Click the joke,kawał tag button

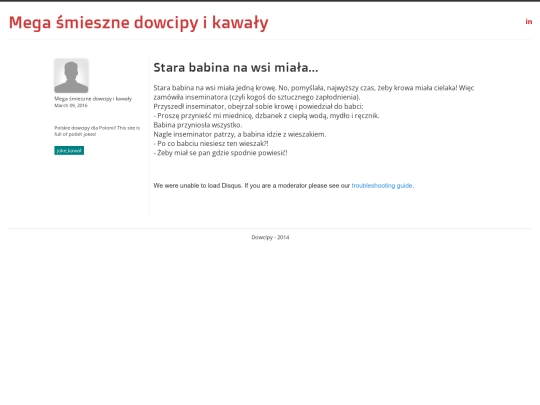tap(69, 150)
